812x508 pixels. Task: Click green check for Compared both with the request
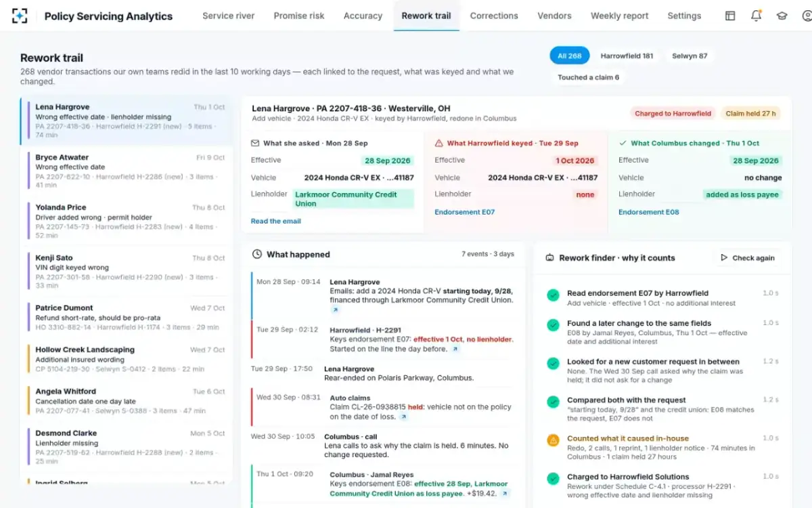[x=553, y=402]
